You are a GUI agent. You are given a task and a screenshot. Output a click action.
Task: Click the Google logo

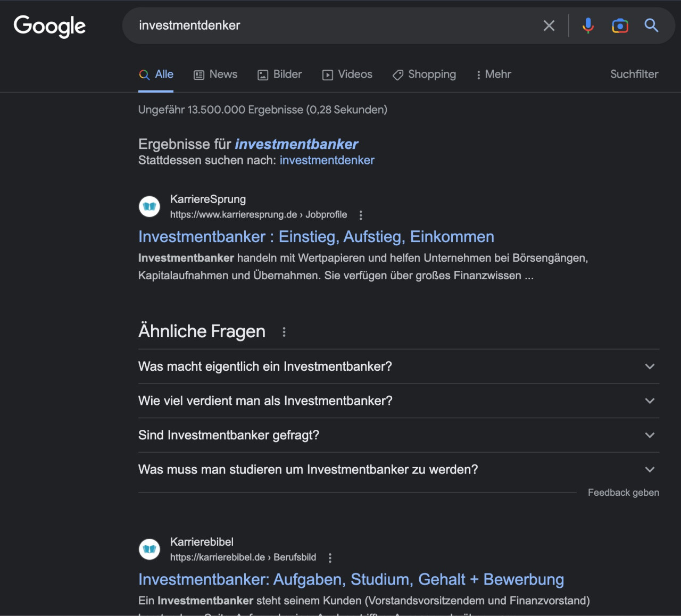[x=49, y=26]
